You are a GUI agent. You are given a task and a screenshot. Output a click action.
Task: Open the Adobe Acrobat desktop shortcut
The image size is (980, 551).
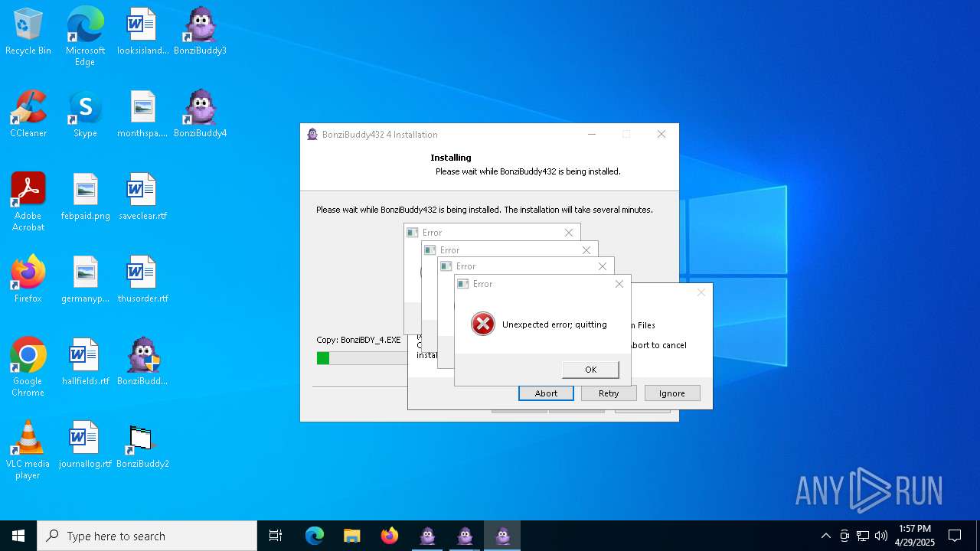click(28, 202)
